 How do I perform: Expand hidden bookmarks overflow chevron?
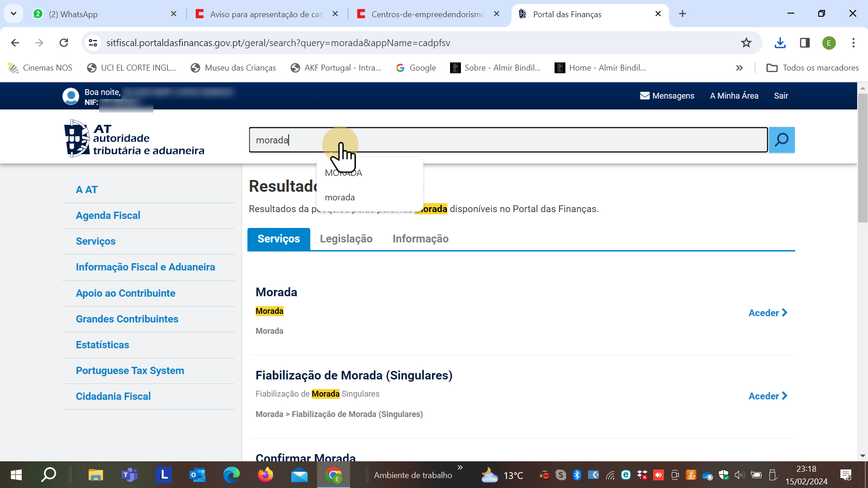(x=739, y=68)
